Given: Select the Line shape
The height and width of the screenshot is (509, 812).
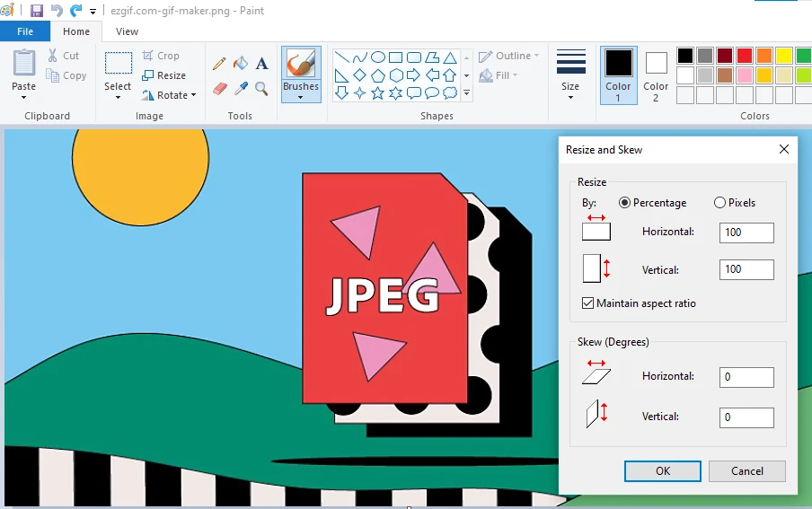Looking at the screenshot, I should (341, 57).
